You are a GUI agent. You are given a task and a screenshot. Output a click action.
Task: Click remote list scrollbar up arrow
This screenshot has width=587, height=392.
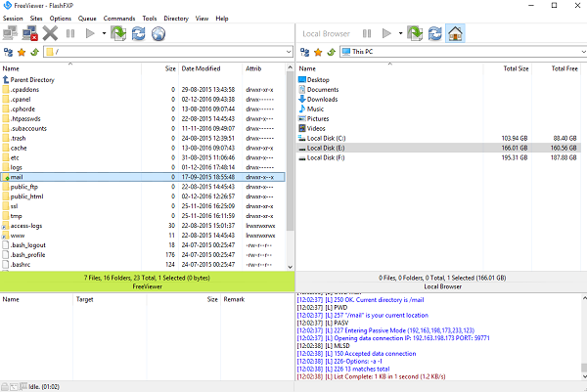291,67
